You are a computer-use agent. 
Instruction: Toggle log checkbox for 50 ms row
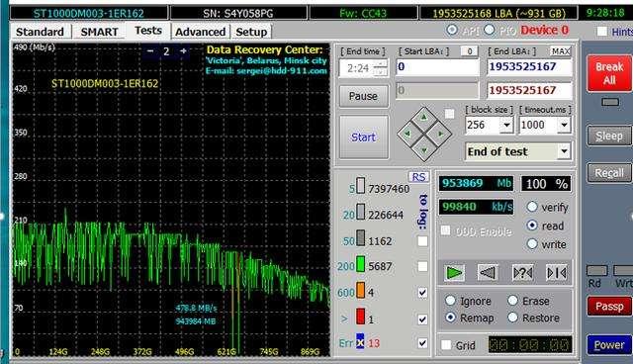tap(422, 241)
